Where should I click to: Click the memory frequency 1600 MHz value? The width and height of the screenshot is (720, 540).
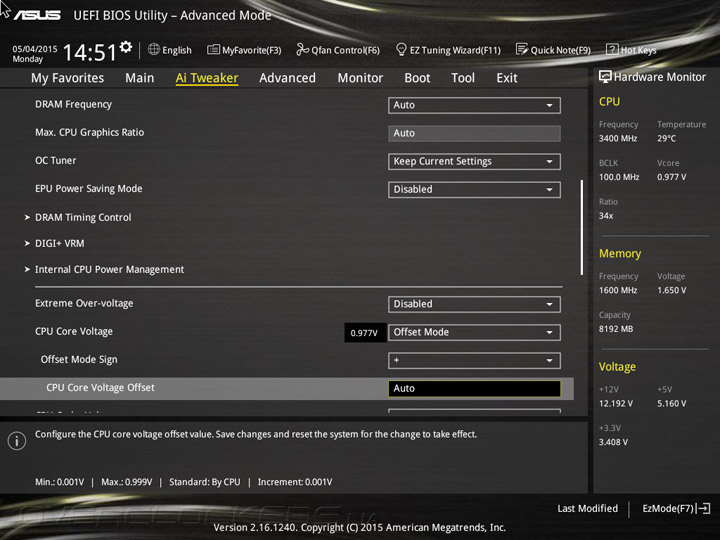(618, 290)
